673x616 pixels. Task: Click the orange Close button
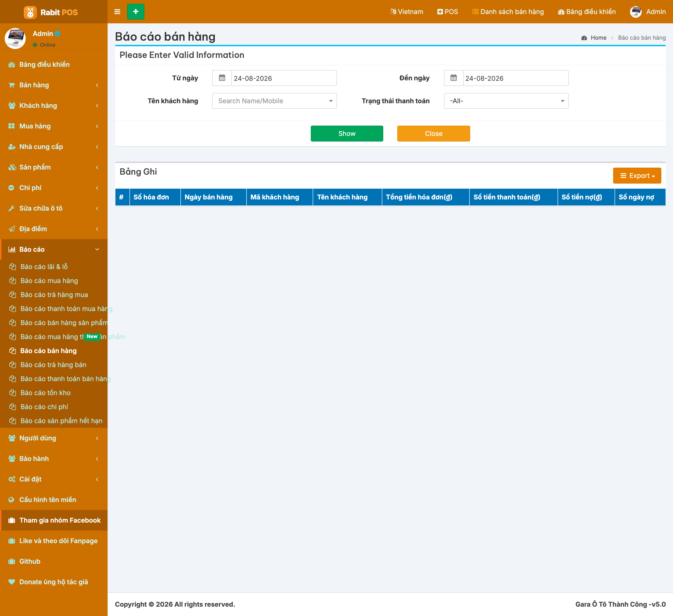point(433,134)
